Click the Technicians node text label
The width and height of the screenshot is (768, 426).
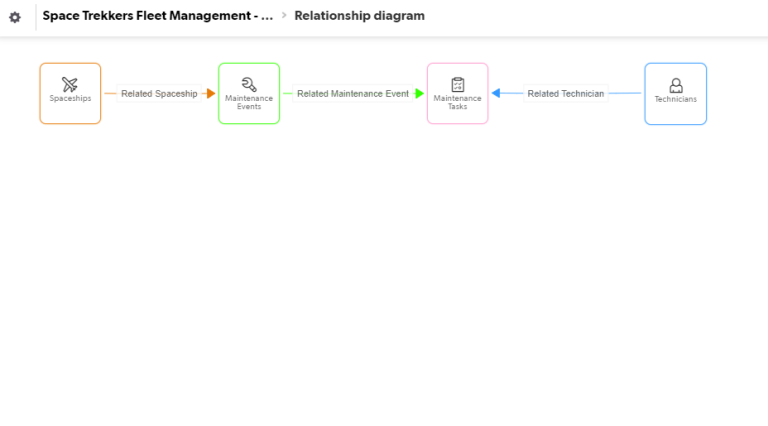coord(676,100)
